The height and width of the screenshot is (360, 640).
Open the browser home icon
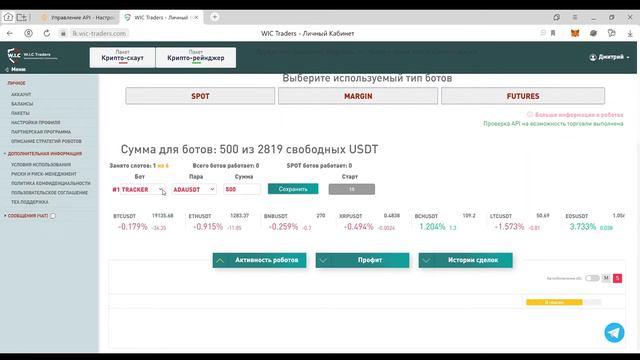point(8,17)
